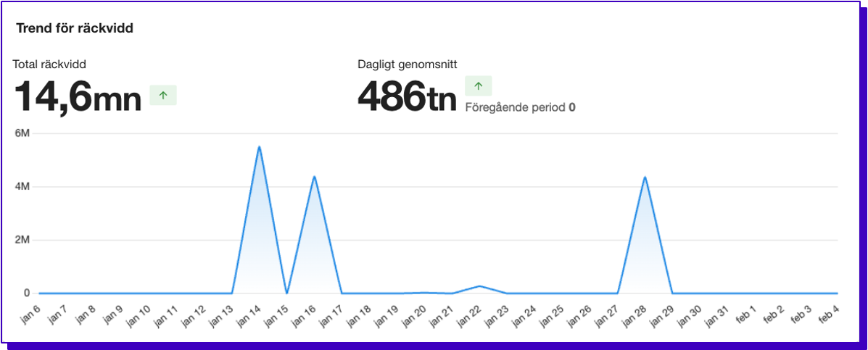
Task: Click the Dagligt genomsnitt label
Action: pyautogui.click(x=407, y=64)
